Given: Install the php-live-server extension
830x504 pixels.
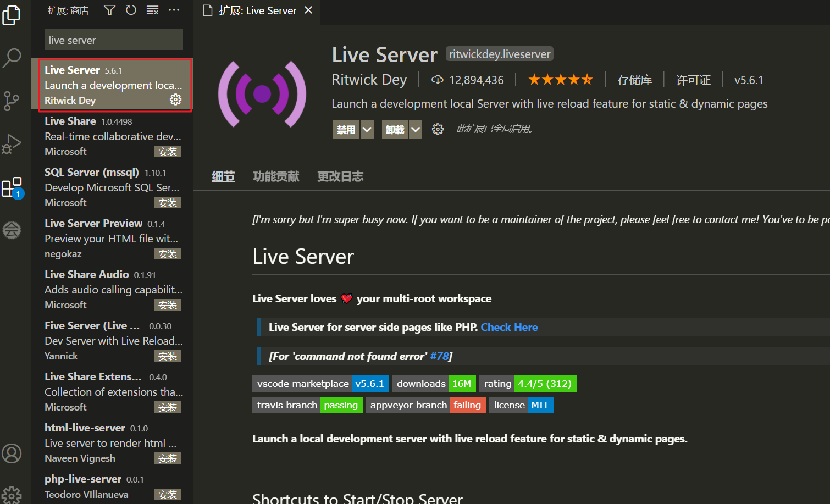Looking at the screenshot, I should point(168,495).
